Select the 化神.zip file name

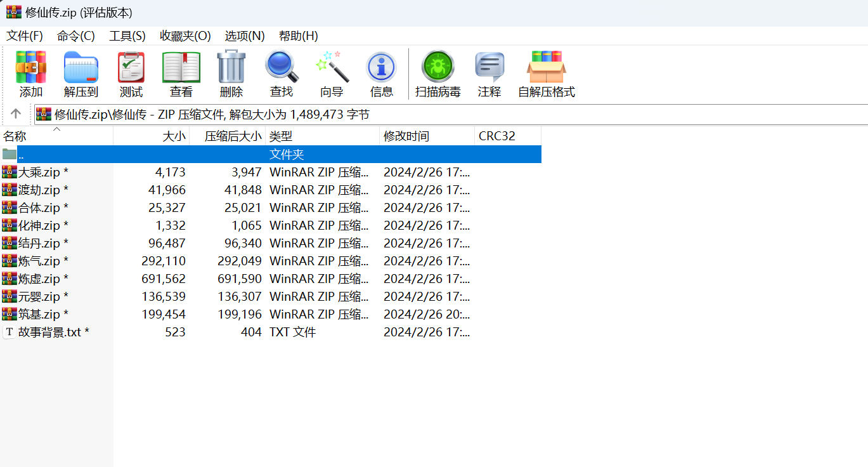point(43,225)
